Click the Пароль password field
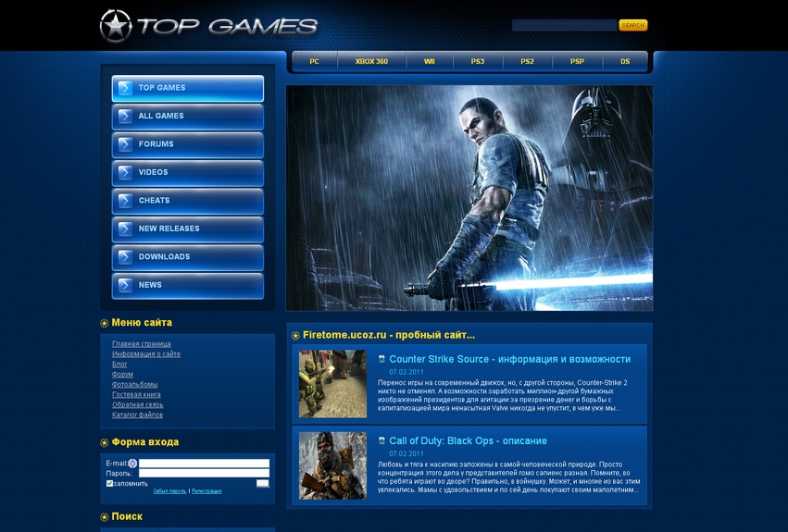 click(x=204, y=473)
